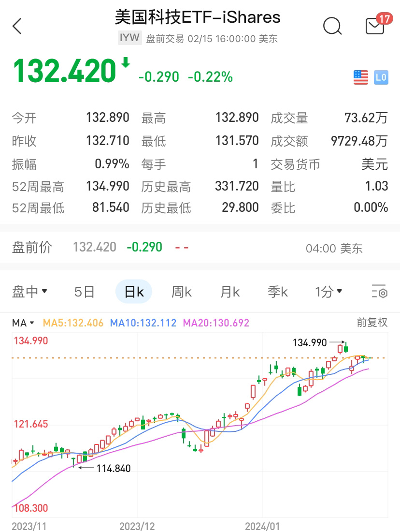Tap the change percent -0.22%
This screenshot has width=400, height=532.
point(210,77)
